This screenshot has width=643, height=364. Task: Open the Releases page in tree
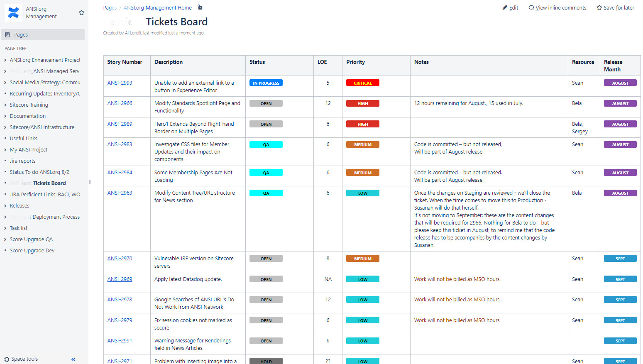coord(20,206)
